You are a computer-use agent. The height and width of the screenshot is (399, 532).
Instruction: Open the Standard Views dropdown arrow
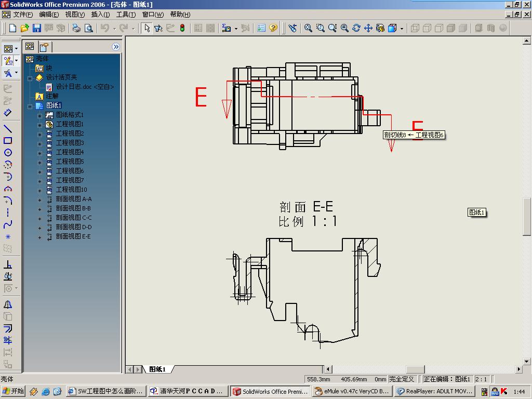click(401, 29)
